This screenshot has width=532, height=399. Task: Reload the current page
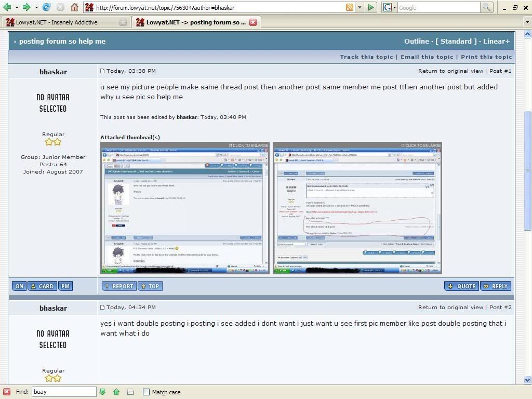[x=46, y=7]
